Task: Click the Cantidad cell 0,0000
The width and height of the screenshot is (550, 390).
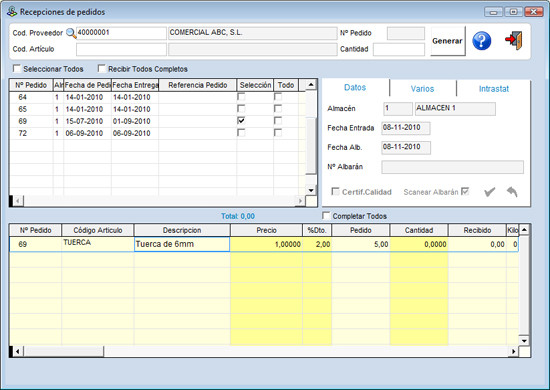Action: coord(419,244)
